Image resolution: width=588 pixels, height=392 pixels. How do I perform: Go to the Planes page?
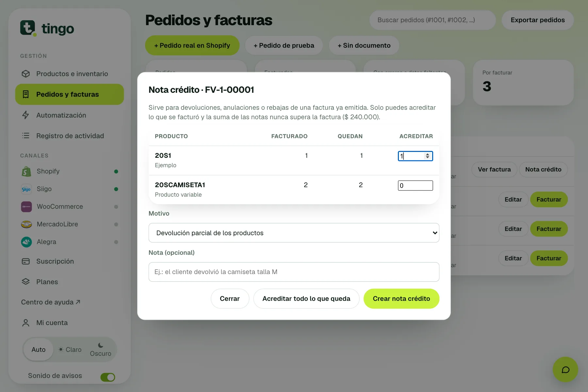pos(70,282)
